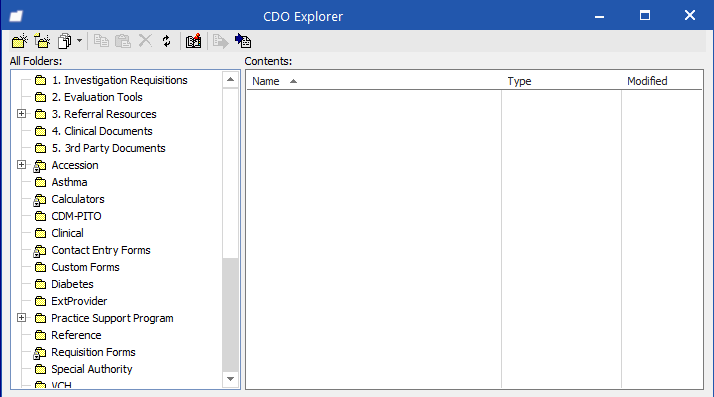Click the New Subfolder toolbar icon
The image size is (714, 397).
pos(42,41)
